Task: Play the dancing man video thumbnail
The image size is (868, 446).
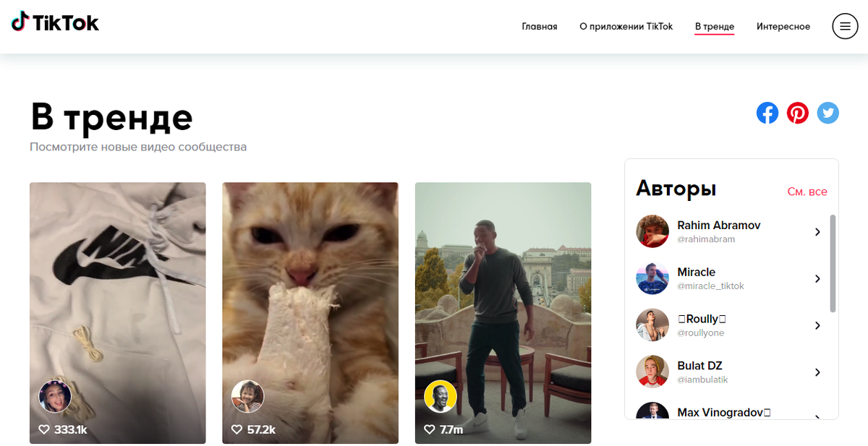Action: 503,313
